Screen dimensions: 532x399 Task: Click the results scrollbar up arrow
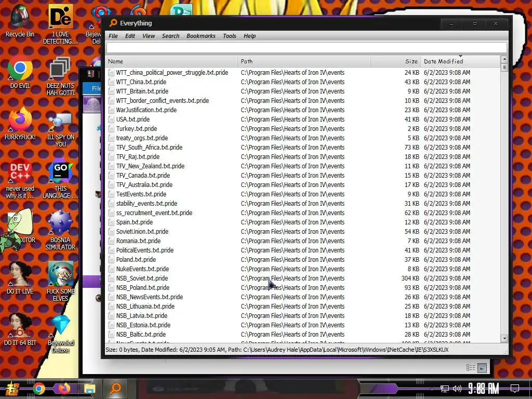coord(504,59)
